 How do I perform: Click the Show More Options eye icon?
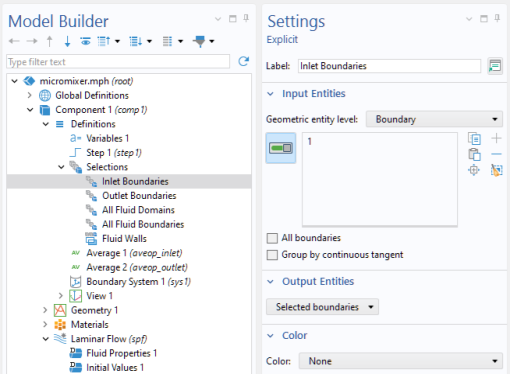pyautogui.click(x=85, y=41)
